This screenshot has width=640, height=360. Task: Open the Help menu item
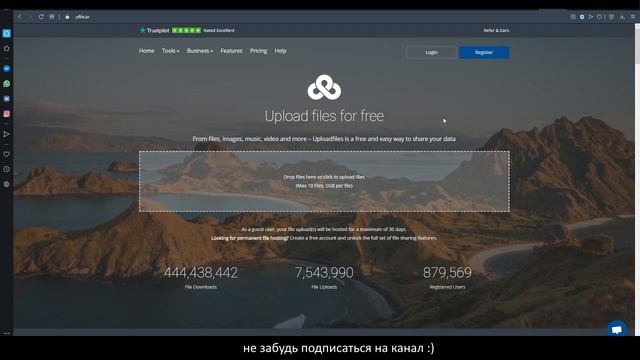click(x=280, y=51)
